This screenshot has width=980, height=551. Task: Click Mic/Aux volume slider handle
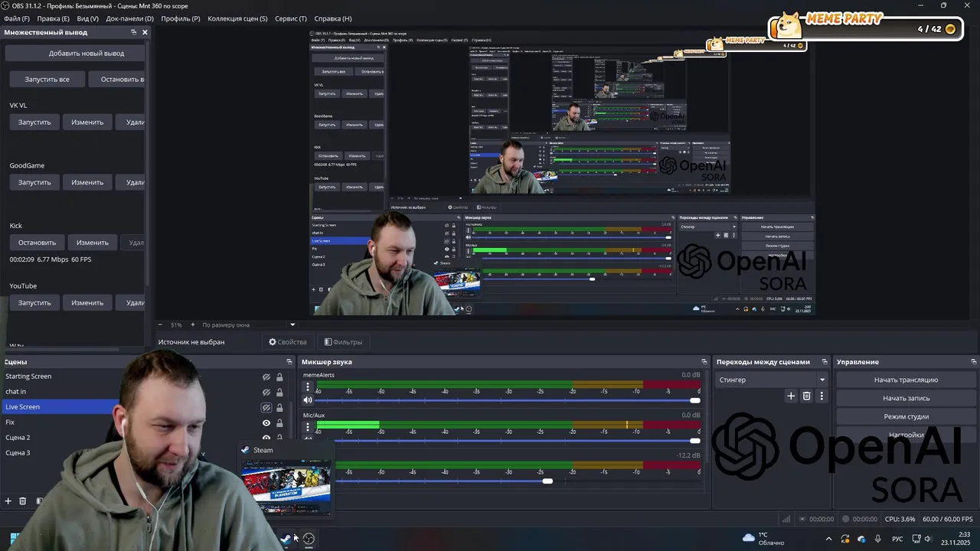click(x=695, y=440)
